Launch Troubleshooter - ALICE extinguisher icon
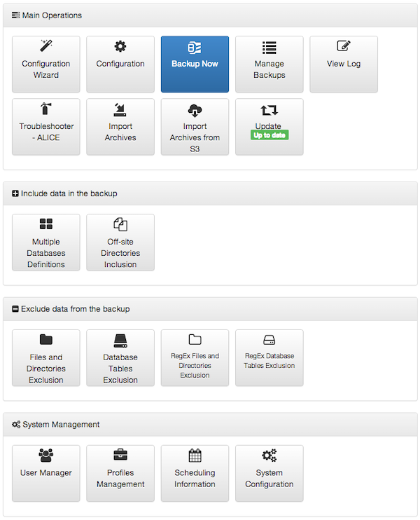 coord(46,109)
